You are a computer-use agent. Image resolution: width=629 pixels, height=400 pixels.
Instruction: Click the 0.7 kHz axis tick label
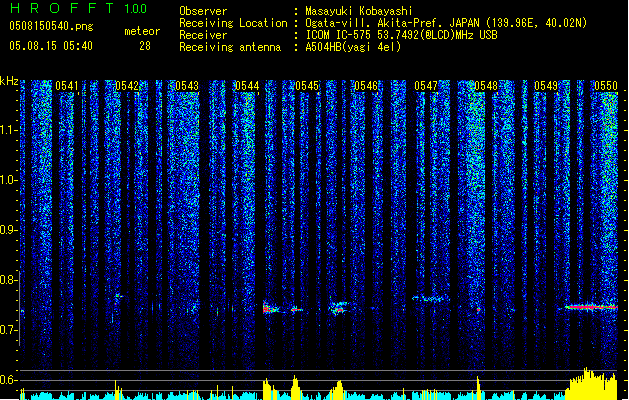(x=8, y=330)
